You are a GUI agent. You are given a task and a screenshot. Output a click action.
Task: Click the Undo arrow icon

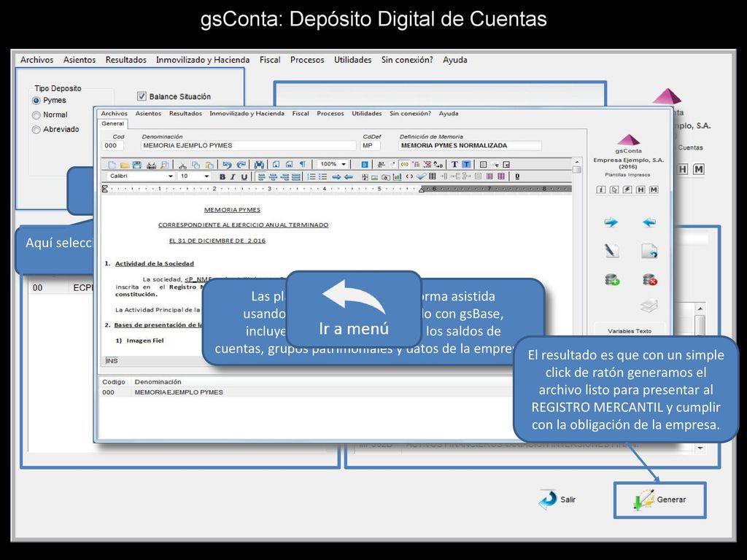(228, 165)
